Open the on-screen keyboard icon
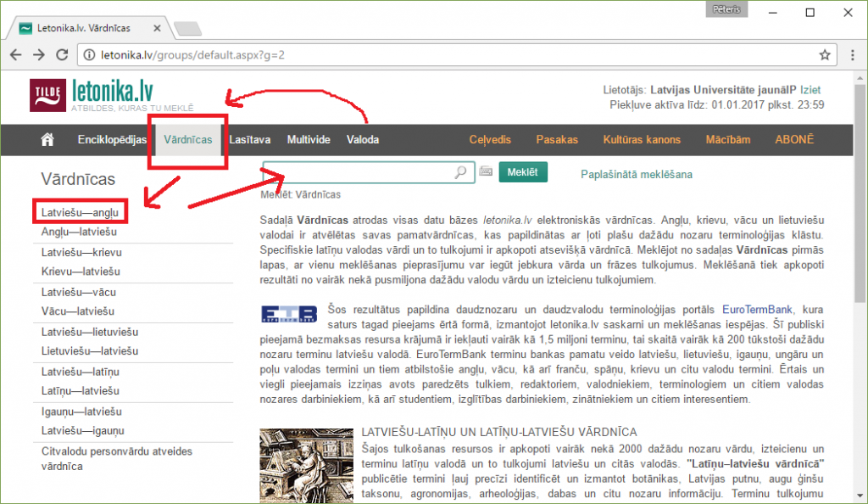 486,171
